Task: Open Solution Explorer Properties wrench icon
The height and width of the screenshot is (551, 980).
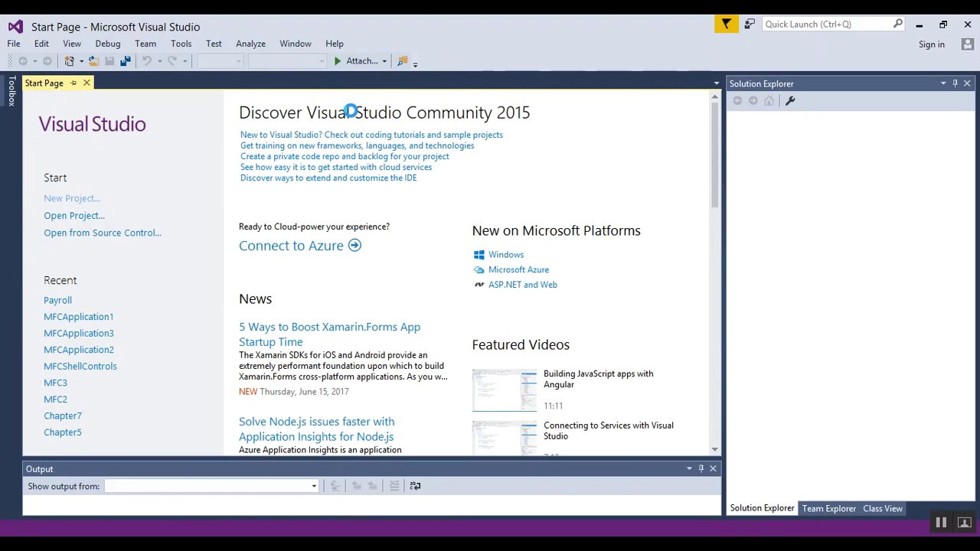Action: click(790, 101)
